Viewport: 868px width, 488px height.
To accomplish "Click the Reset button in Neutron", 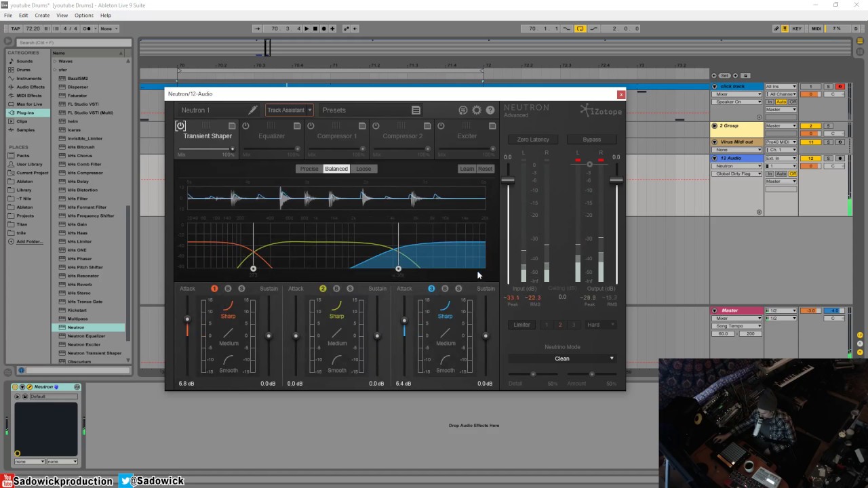I will 486,169.
